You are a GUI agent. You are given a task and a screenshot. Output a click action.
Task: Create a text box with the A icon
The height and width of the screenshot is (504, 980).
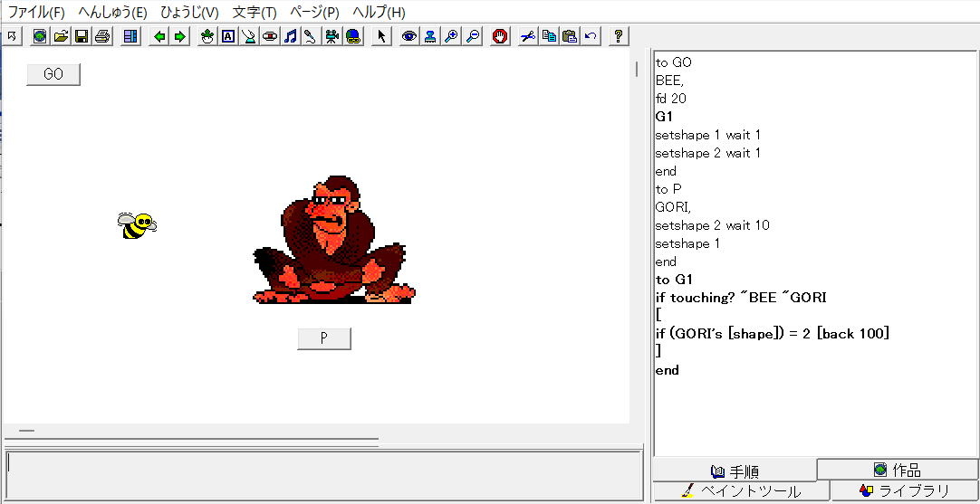pos(228,36)
